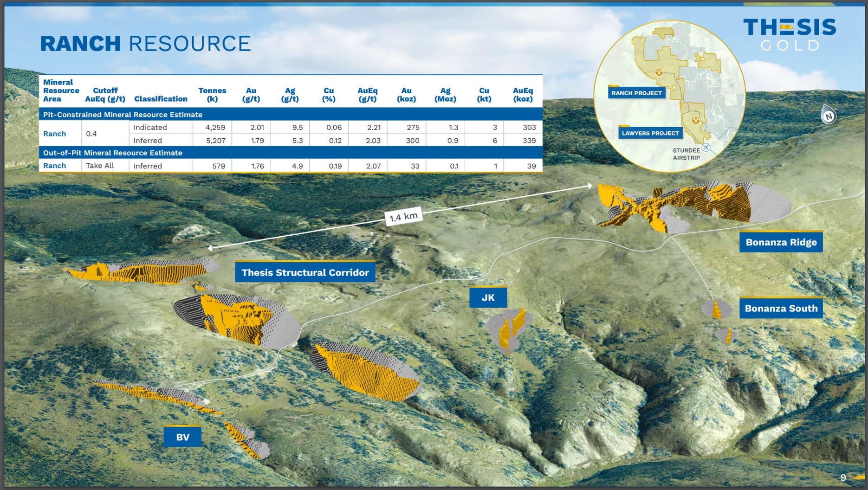Viewport: 868px width, 490px height.
Task: Click the Mineral Resource Area column header
Action: [x=61, y=90]
